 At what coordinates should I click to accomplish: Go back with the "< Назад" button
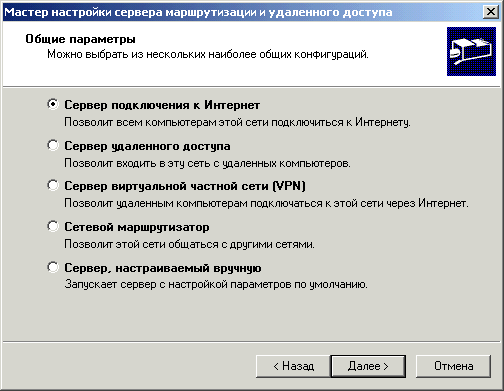point(293,366)
